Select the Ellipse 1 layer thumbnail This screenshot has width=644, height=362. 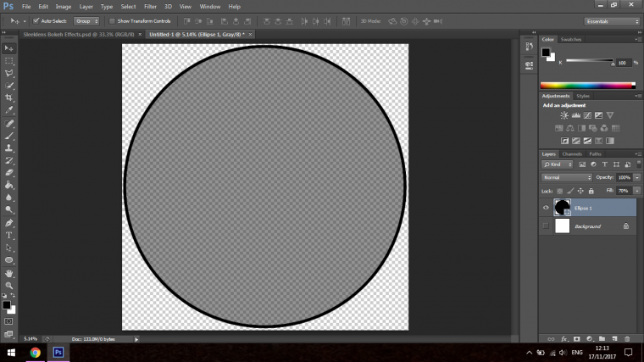pos(563,208)
